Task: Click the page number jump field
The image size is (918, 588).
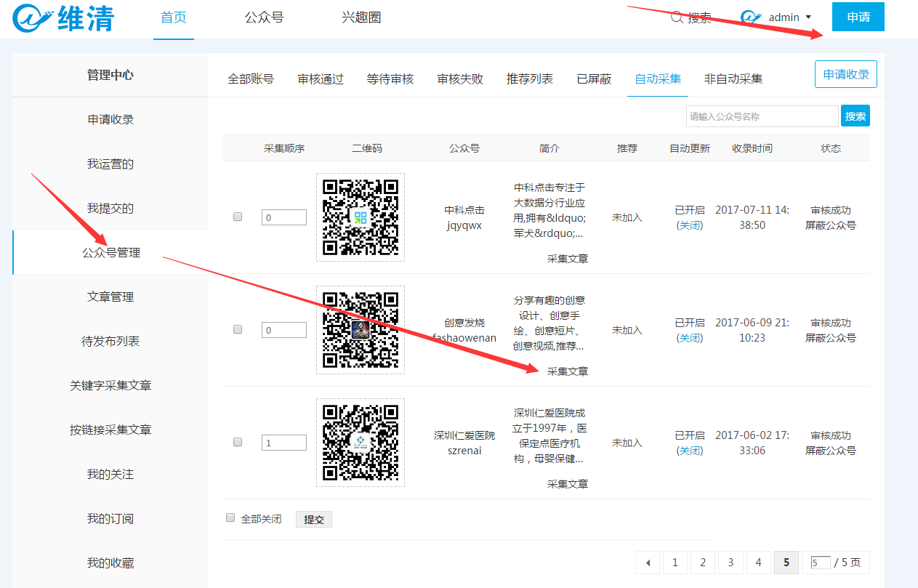Action: click(x=821, y=563)
